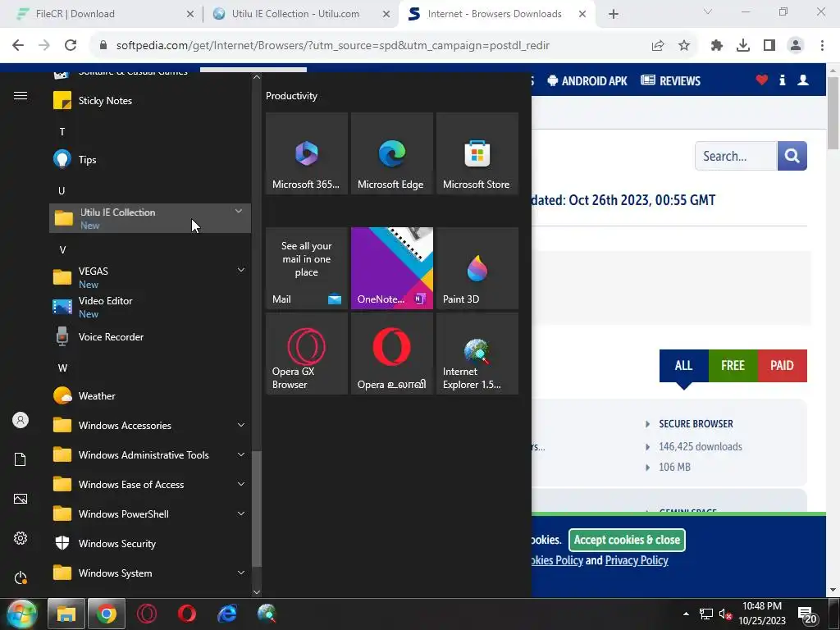Open the Weather app
The height and width of the screenshot is (630, 840).
tap(150, 396)
